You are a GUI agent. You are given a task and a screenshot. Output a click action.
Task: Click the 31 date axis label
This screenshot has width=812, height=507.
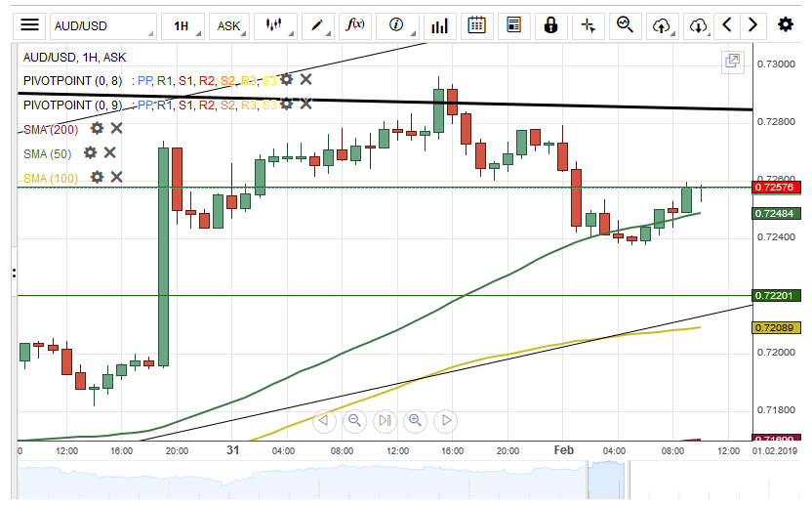tap(232, 450)
